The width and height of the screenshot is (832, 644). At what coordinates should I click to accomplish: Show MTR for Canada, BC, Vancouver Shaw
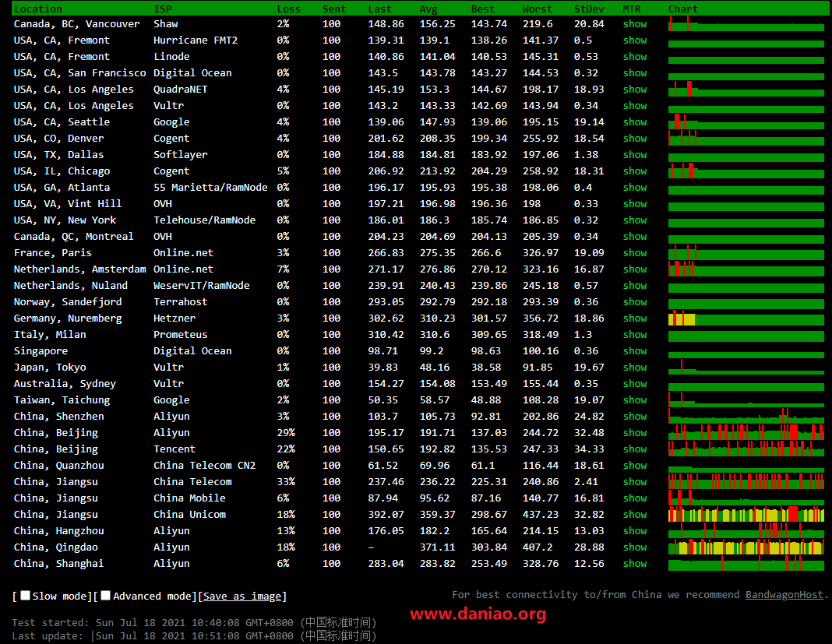point(635,24)
